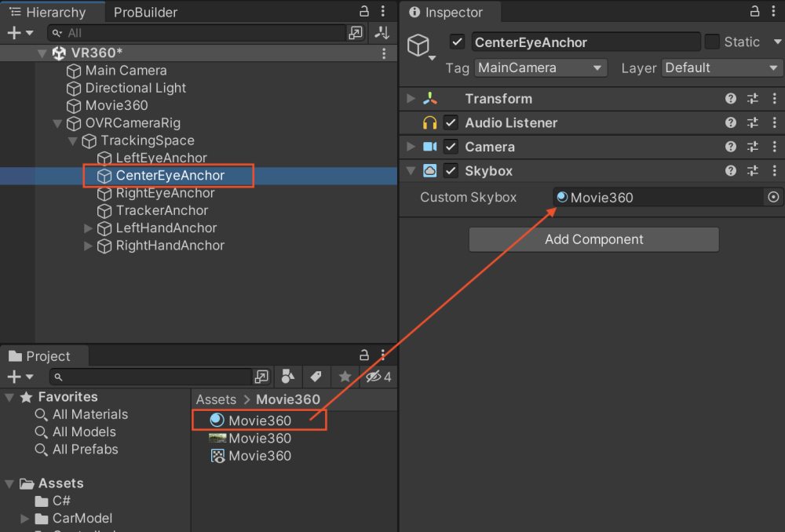Disable the Audio Listener component checkbox
Viewport: 785px width, 532px height.
pos(451,123)
